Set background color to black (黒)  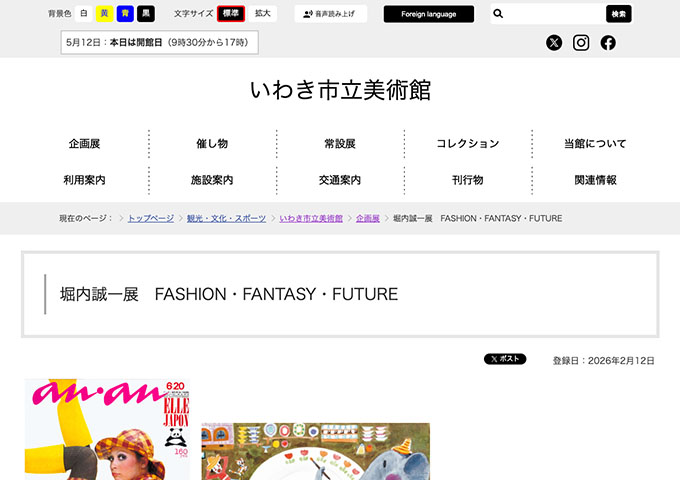click(x=146, y=13)
